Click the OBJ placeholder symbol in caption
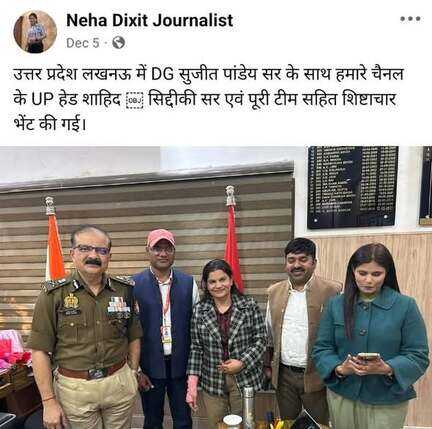The height and width of the screenshot is (429, 432). [135, 101]
